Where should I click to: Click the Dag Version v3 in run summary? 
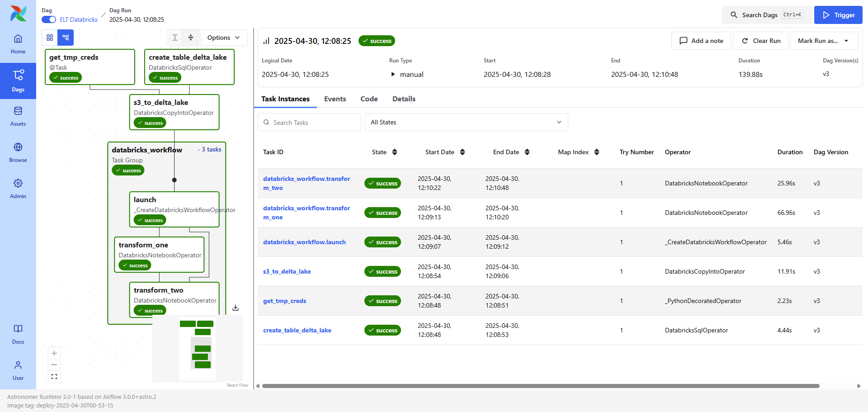point(826,74)
